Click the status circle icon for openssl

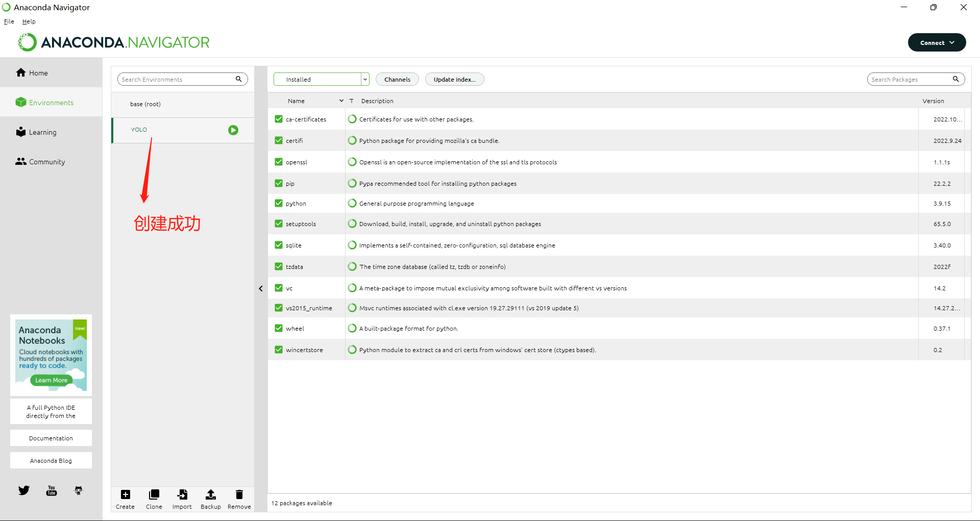[x=352, y=162]
